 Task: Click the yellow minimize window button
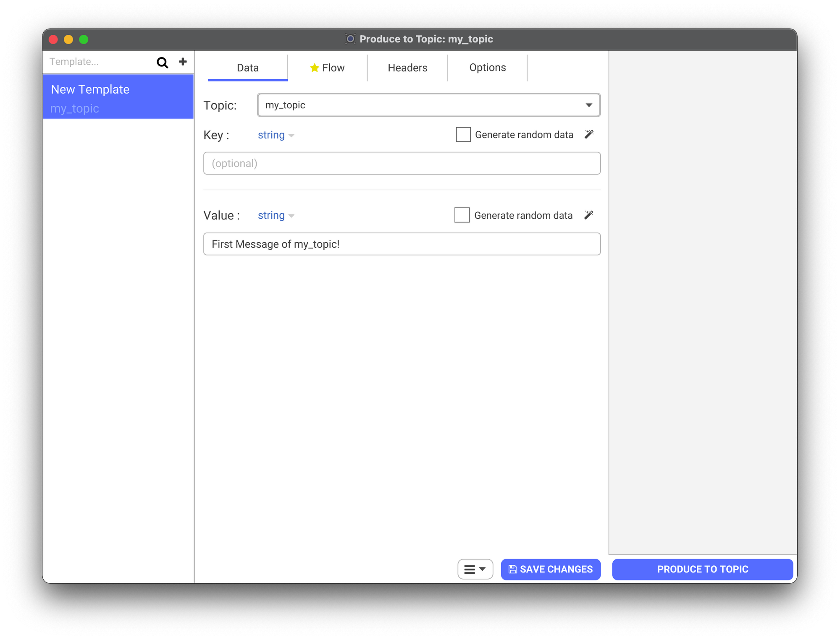(x=68, y=39)
